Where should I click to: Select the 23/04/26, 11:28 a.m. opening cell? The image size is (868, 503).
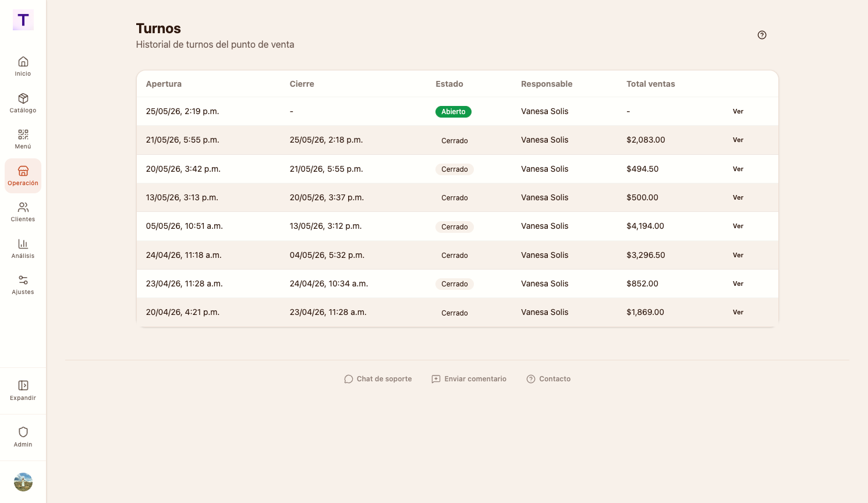tap(184, 284)
